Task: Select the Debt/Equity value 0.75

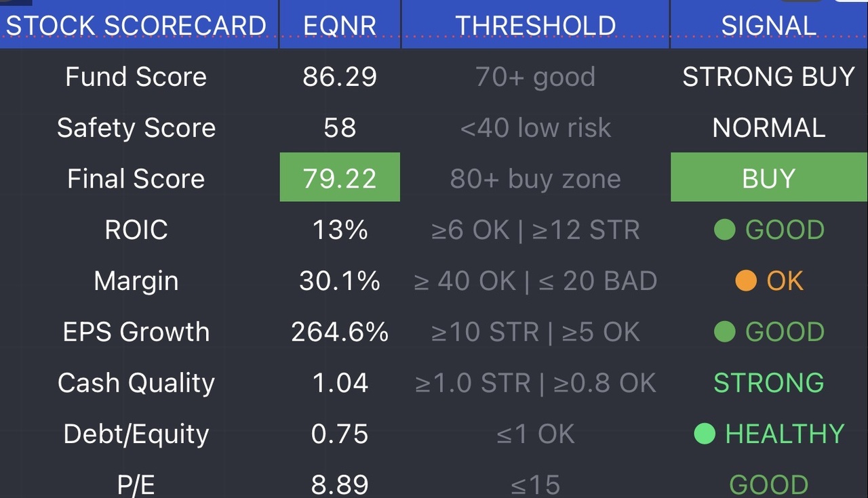Action: click(x=340, y=434)
